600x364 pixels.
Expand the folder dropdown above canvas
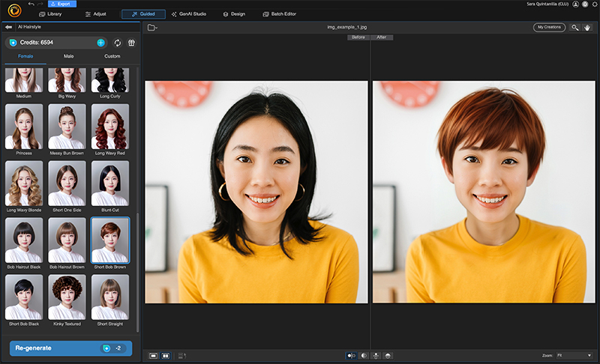[152, 28]
